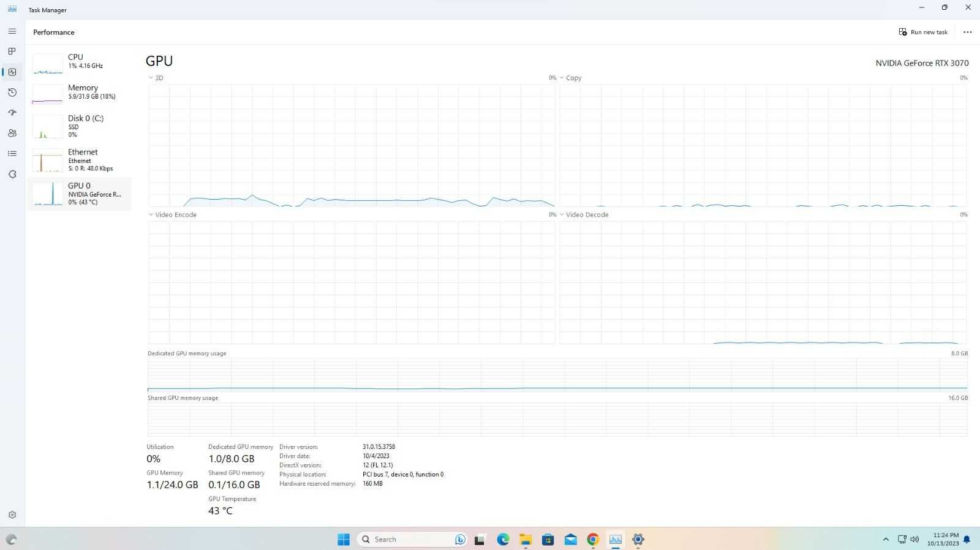
Task: Open File Explorer from the taskbar
Action: click(526, 539)
